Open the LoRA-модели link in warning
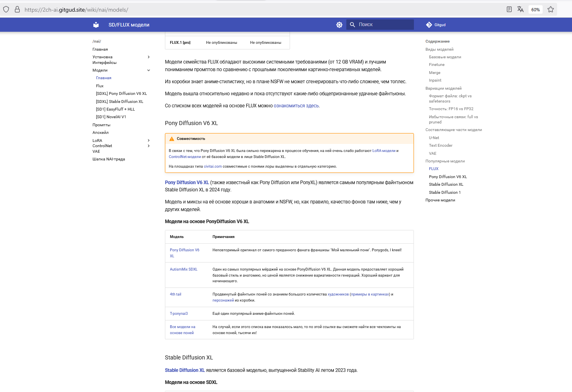Image resolution: width=572 pixels, height=392 pixels. (x=384, y=151)
